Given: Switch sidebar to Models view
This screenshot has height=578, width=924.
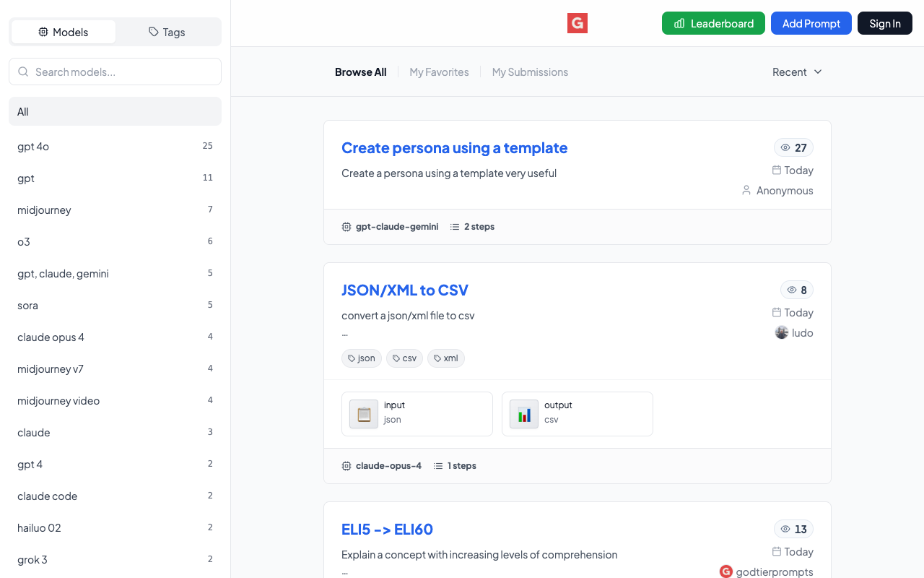Looking at the screenshot, I should pos(64,32).
